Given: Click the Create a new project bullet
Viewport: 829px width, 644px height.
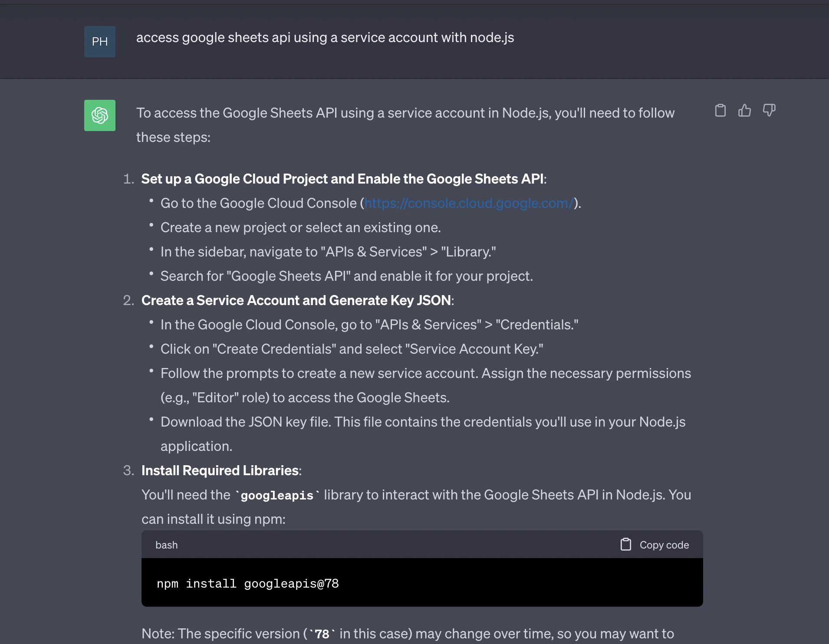Looking at the screenshot, I should tap(300, 227).
